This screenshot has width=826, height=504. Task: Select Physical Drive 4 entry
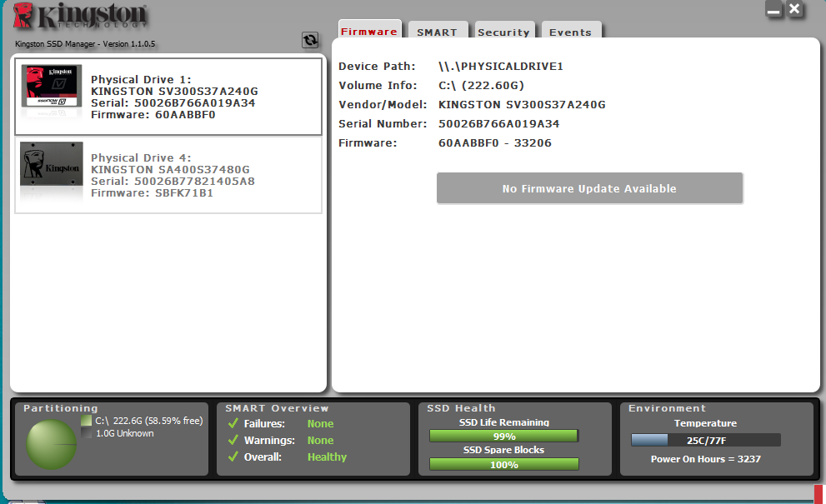pos(168,175)
